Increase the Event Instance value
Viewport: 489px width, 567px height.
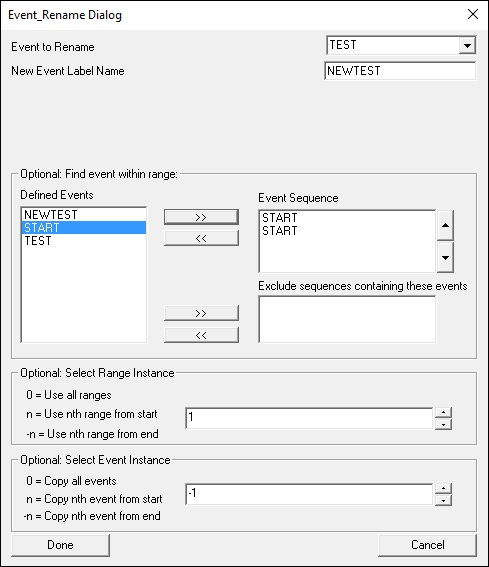(x=443, y=489)
